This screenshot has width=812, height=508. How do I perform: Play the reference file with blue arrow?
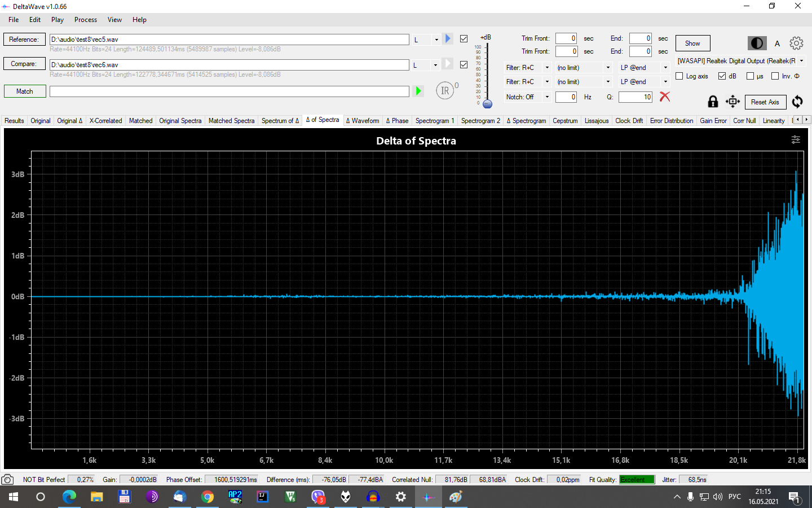click(448, 38)
